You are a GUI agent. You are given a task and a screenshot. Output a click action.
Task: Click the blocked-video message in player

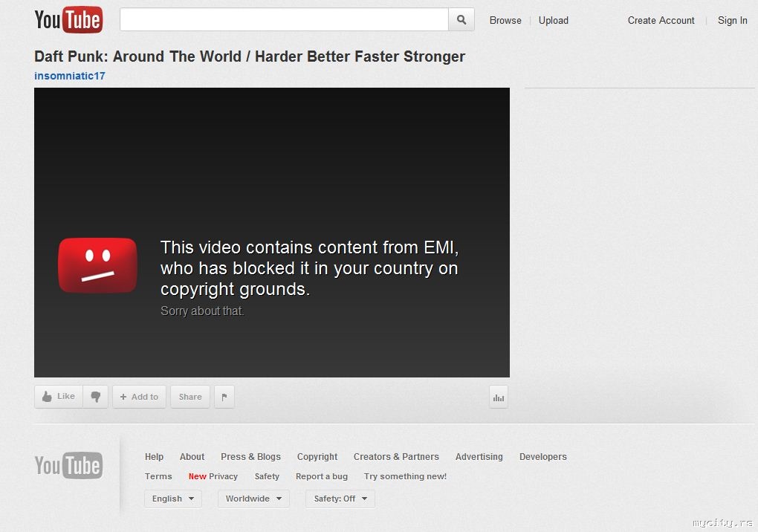pos(309,268)
